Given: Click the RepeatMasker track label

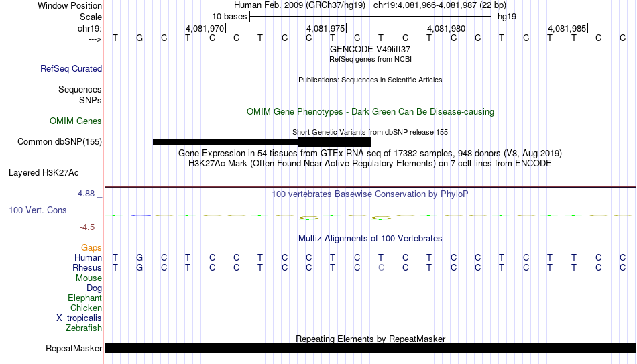Looking at the screenshot, I should coord(74,348).
